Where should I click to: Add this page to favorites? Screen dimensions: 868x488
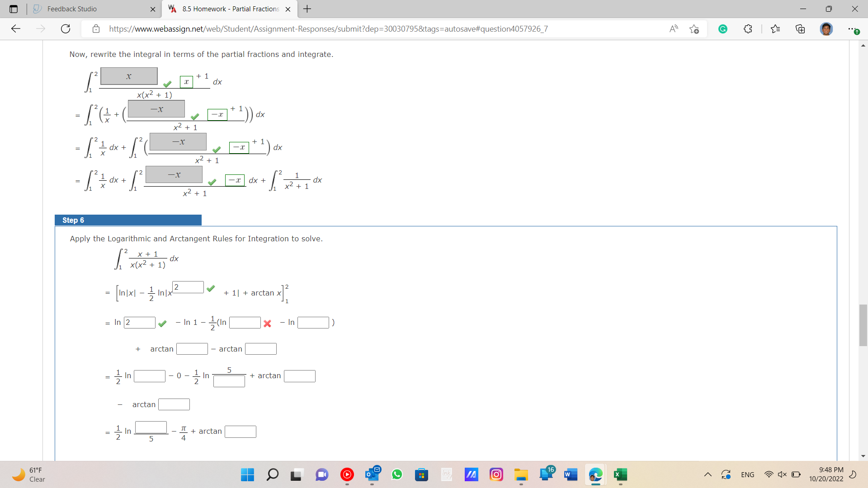(695, 29)
